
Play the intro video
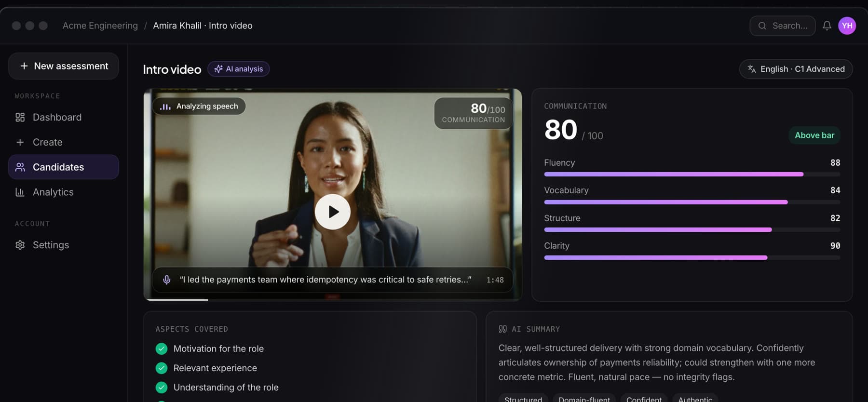pos(333,212)
